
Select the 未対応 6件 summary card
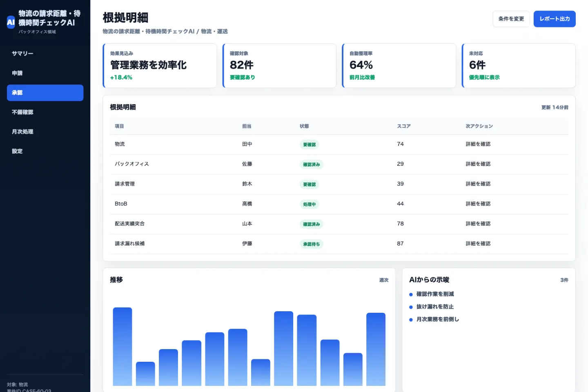click(x=519, y=66)
